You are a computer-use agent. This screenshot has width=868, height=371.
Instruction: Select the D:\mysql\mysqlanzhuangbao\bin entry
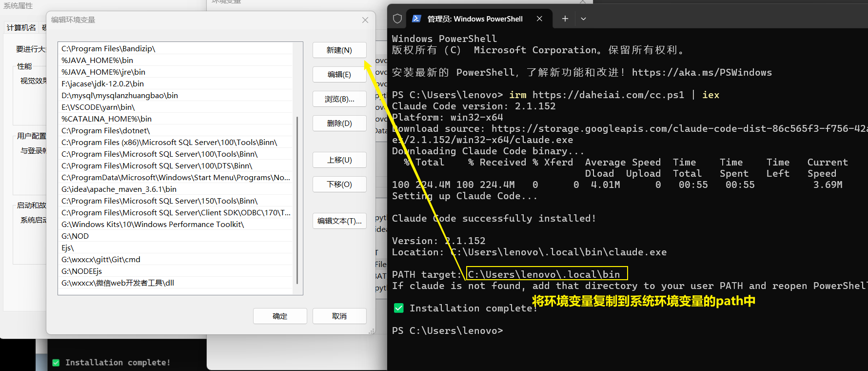(176, 96)
